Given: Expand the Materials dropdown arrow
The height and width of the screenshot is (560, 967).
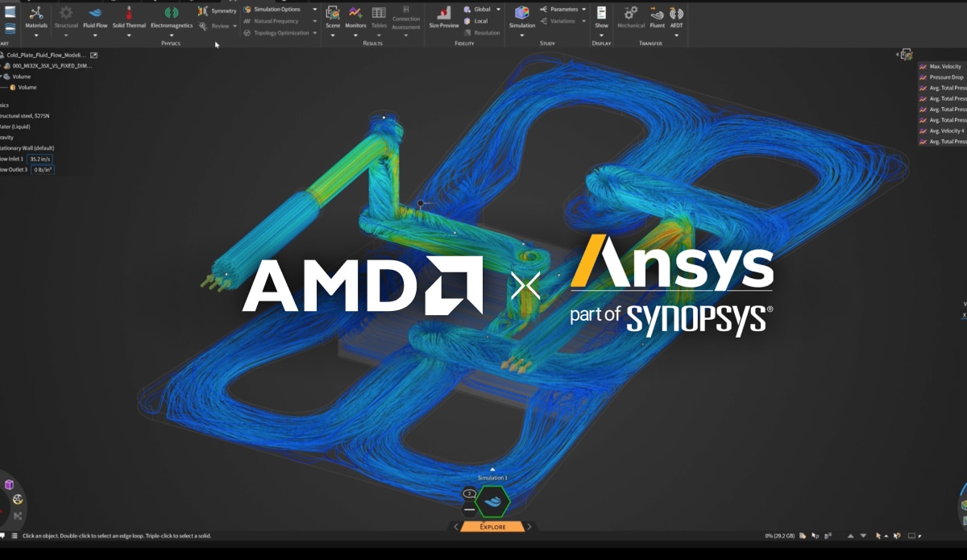Looking at the screenshot, I should pyautogui.click(x=36, y=35).
